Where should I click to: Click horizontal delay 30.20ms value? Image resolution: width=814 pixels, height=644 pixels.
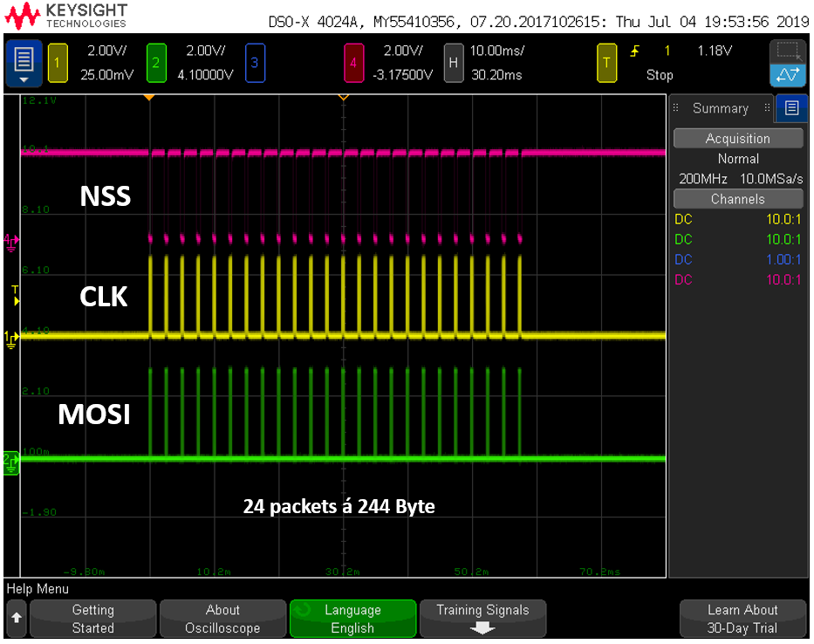click(x=496, y=75)
